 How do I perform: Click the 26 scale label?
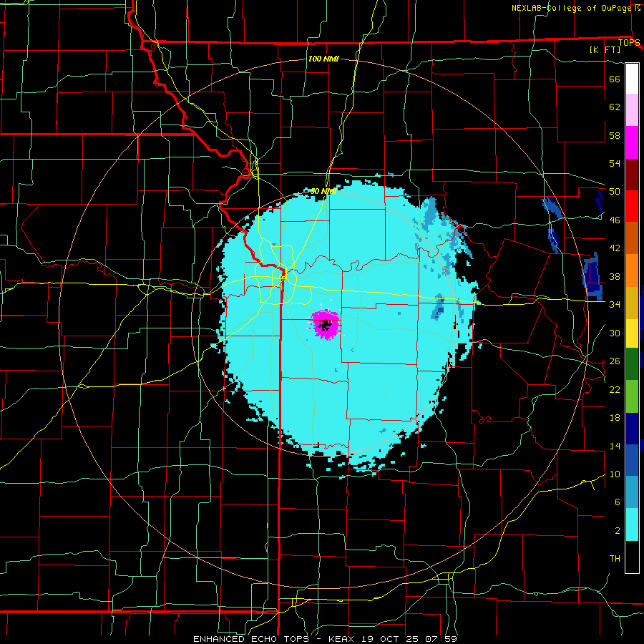615,361
